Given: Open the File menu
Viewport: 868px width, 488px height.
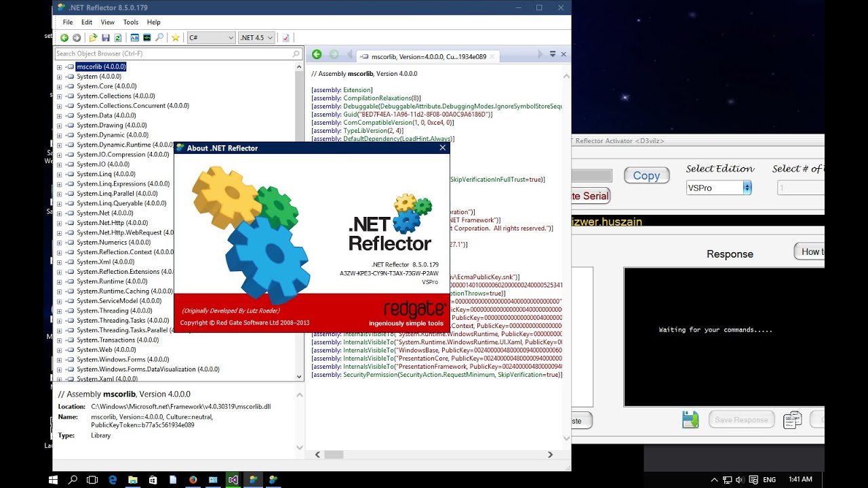Looking at the screenshot, I should click(x=68, y=22).
